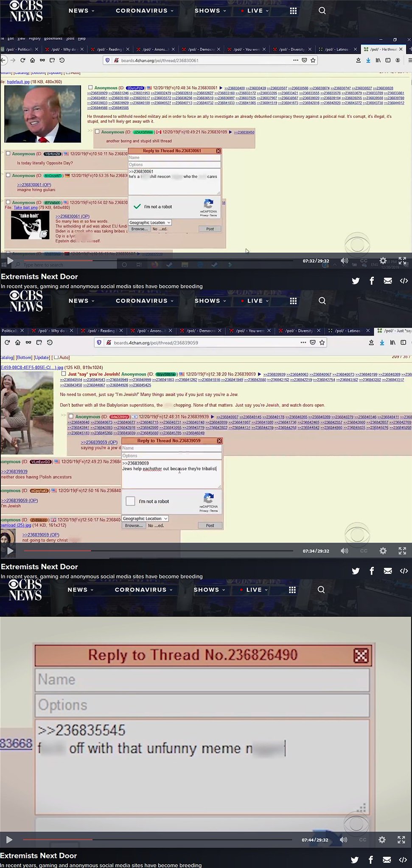The width and height of the screenshot is (412, 868).
Task: Open site search above the 07:34 video
Action: (322, 300)
